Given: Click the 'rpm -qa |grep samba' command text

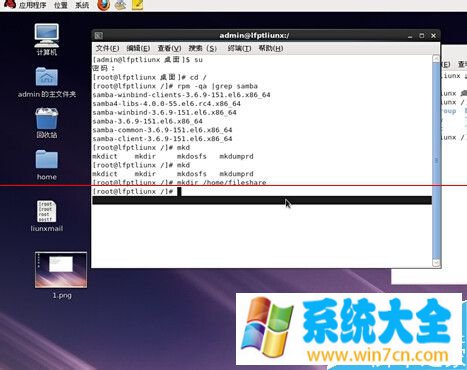Looking at the screenshot, I should (217, 86).
